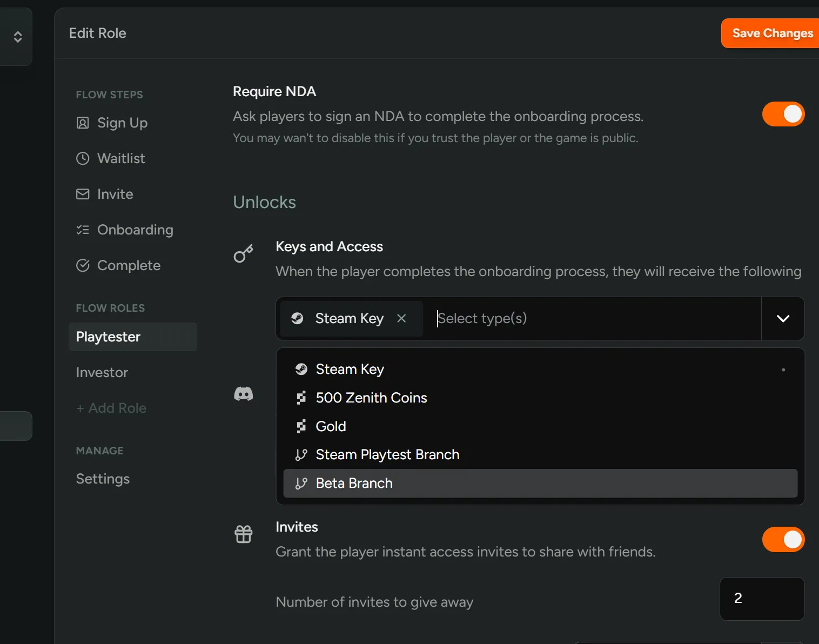Screen dimensions: 819x644
Task: Click the Onboarding checklist icon
Action: 83,230
